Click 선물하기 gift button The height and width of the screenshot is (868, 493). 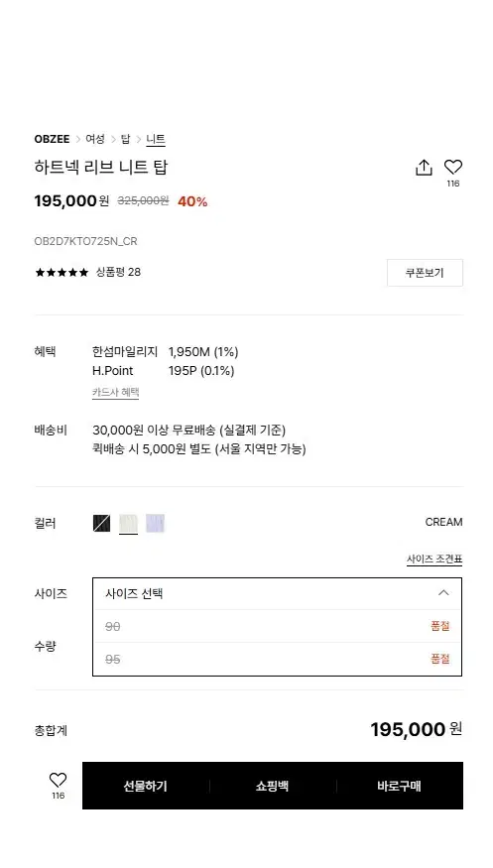click(x=146, y=786)
